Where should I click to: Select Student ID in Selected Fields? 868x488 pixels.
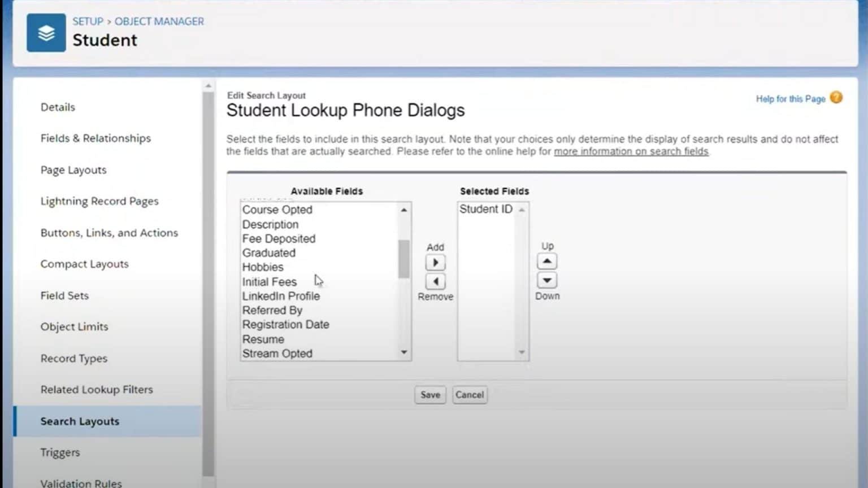tap(485, 208)
